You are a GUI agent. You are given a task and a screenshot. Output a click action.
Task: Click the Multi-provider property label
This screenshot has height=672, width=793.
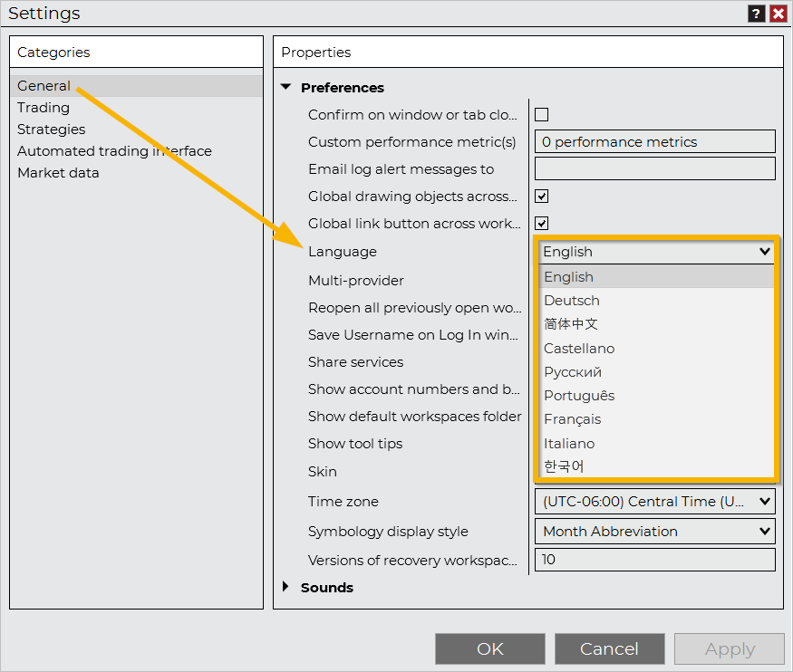click(x=356, y=281)
